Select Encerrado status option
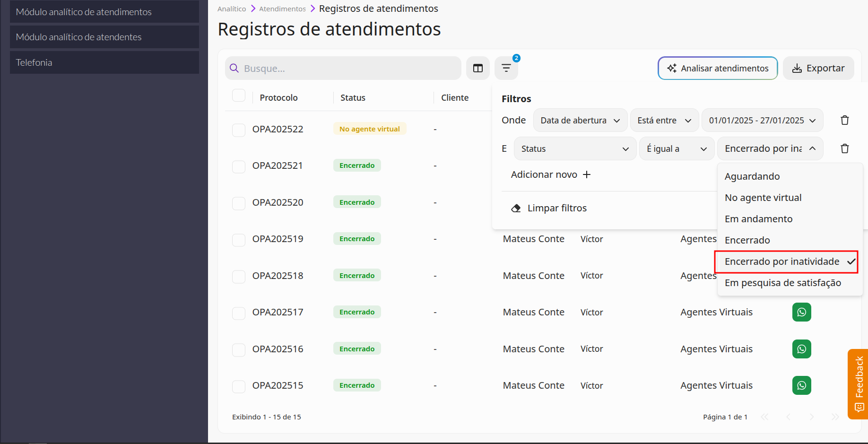The image size is (868, 444). point(790,240)
